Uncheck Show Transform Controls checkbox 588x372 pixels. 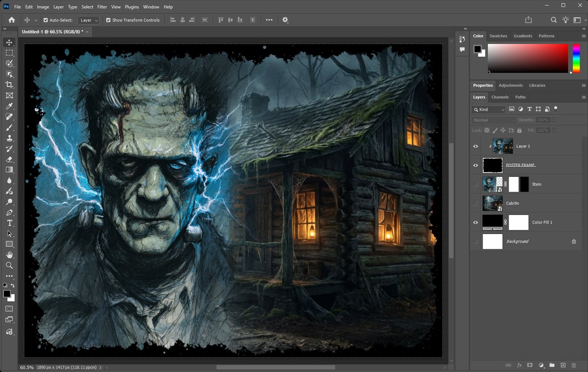coord(108,20)
